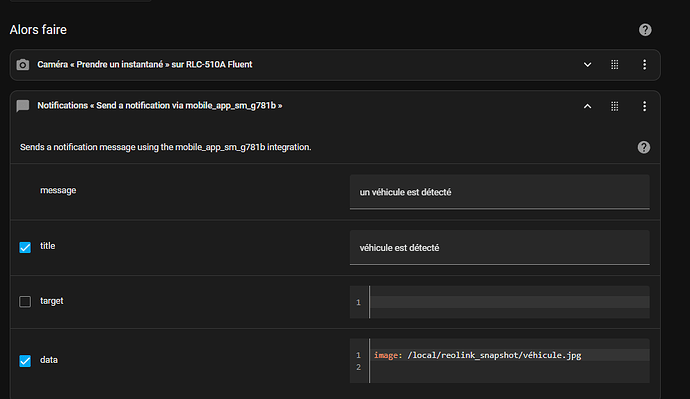Open help for mobile_app notification service
Viewport: 690px width, 399px height.
[643, 147]
